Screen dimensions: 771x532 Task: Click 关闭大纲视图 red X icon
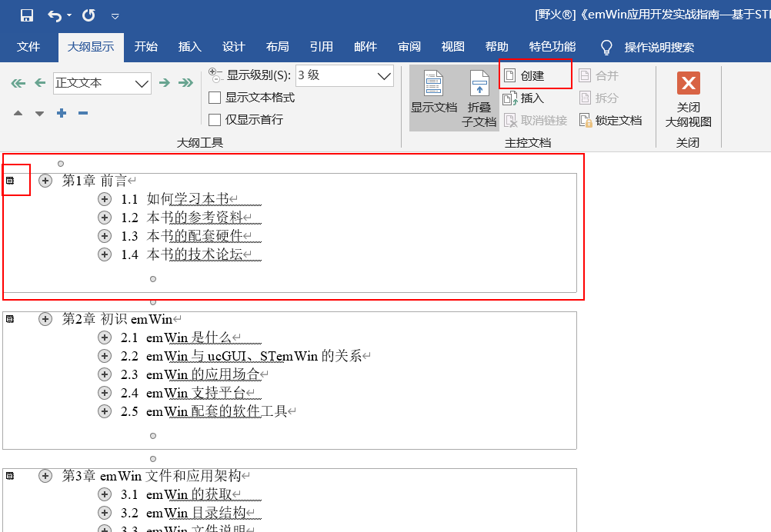[x=688, y=83]
